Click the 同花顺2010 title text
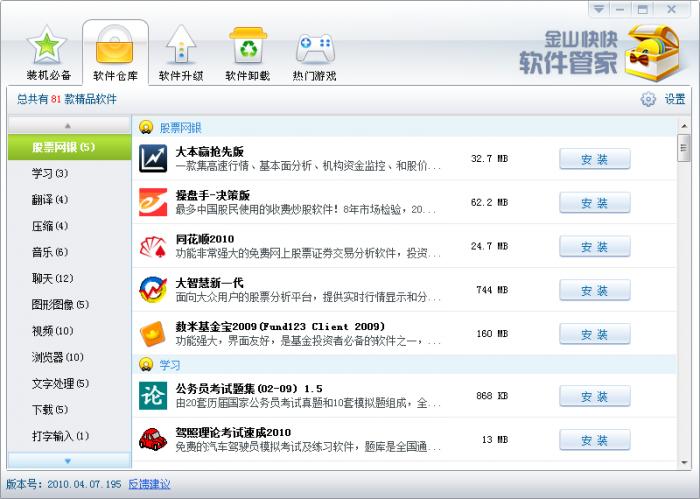This screenshot has width=700, height=499. point(204,239)
